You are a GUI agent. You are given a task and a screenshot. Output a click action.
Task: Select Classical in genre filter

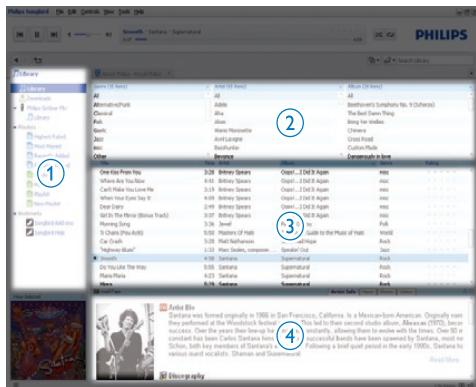tap(103, 113)
